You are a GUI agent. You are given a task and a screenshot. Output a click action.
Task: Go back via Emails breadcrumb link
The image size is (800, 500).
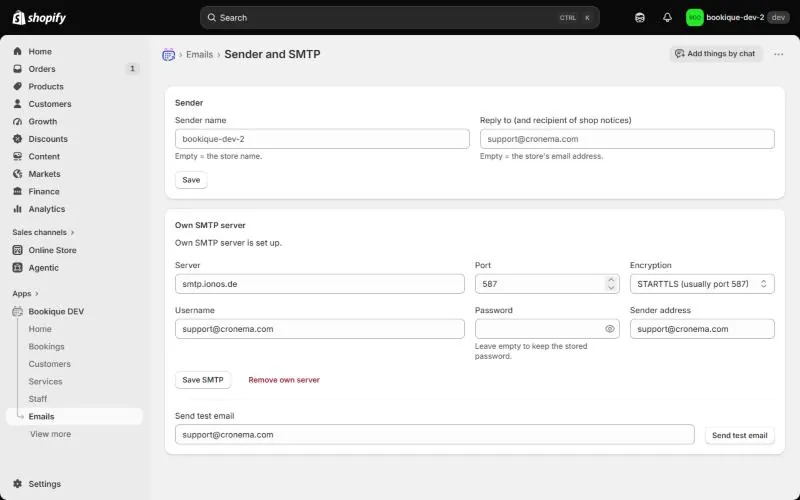(199, 55)
